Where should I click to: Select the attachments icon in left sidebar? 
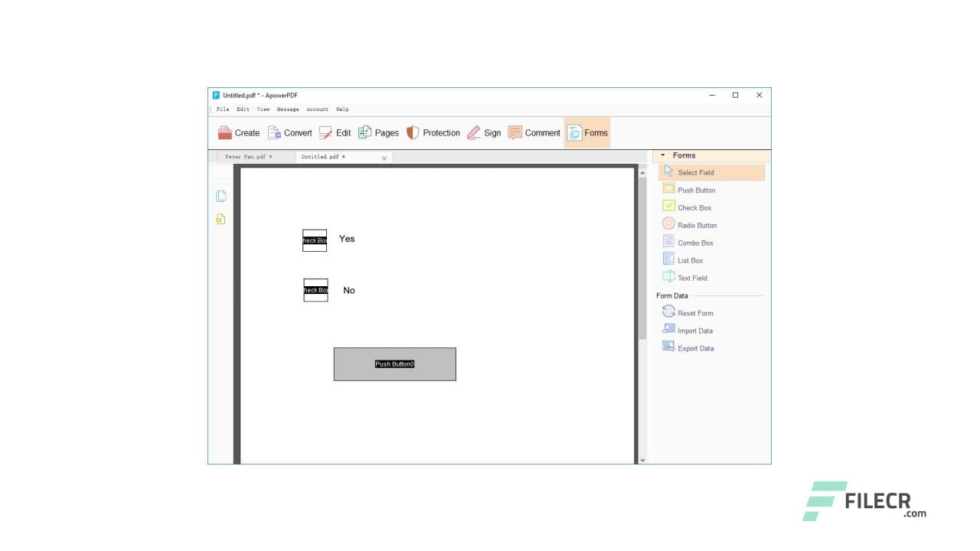220,218
